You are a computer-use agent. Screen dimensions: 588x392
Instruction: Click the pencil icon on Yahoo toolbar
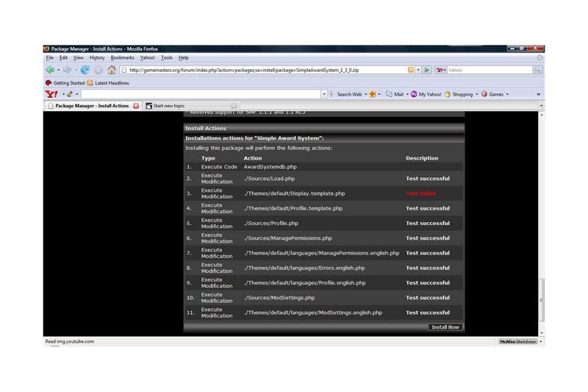tap(70, 94)
